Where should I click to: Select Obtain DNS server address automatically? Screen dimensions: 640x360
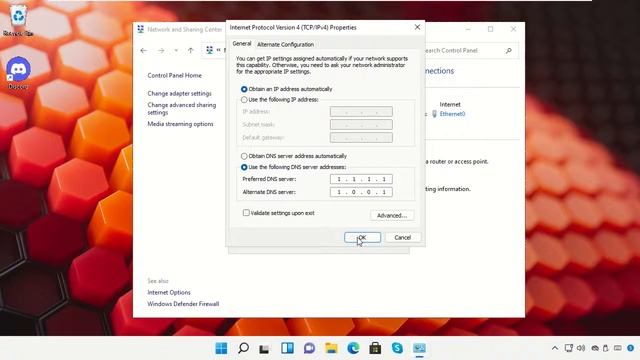(244, 156)
